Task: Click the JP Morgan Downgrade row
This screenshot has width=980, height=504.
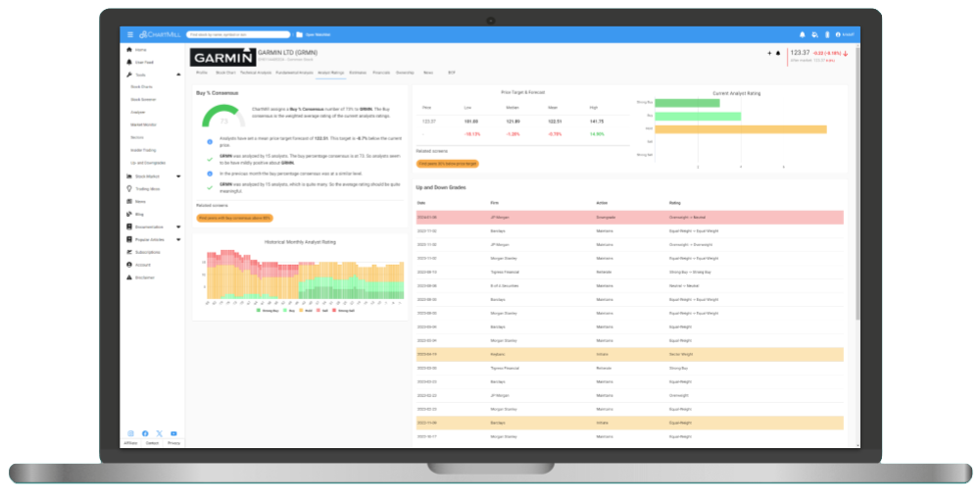Action: point(629,217)
